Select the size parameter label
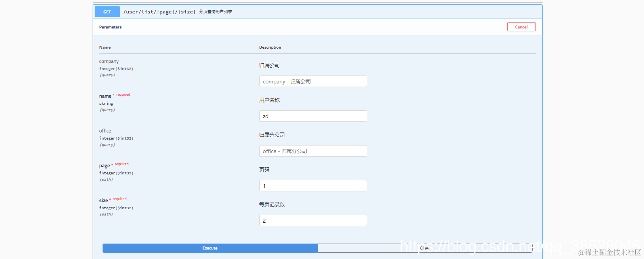Viewport: 644px width, 259px height. [x=103, y=200]
